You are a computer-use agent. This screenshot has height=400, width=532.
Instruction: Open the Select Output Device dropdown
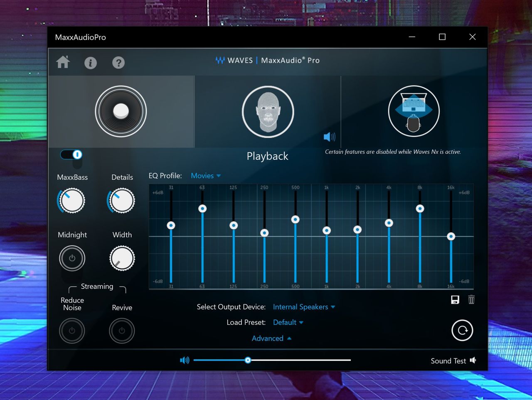[x=304, y=307]
